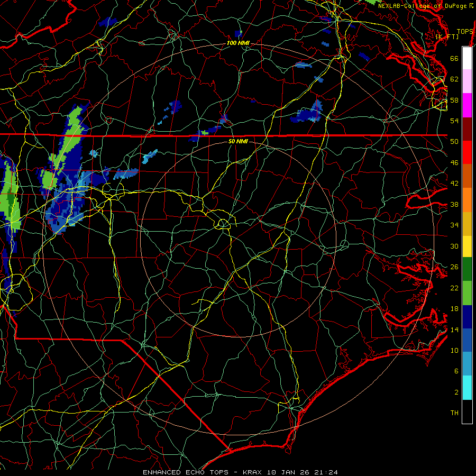Screen dimensions: 476x476
Task: Click the 'TH' legend label
Action: pos(454,413)
